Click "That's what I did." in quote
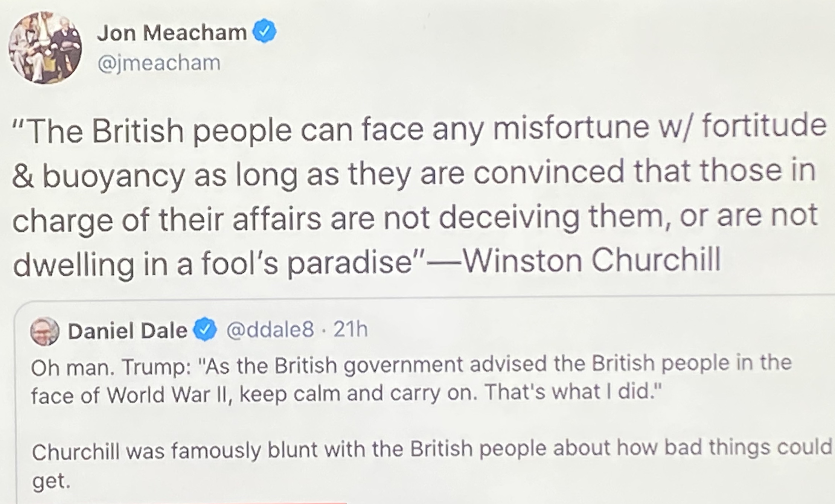Viewport: 835px width, 504px height. (572, 393)
